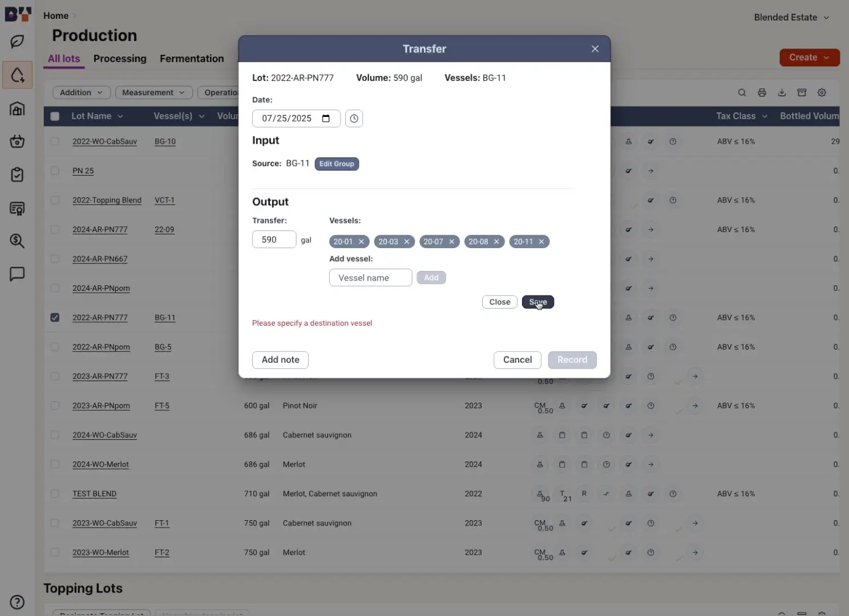
Task: Open the dollar magnifier cost icon in sidebar
Action: point(17,241)
